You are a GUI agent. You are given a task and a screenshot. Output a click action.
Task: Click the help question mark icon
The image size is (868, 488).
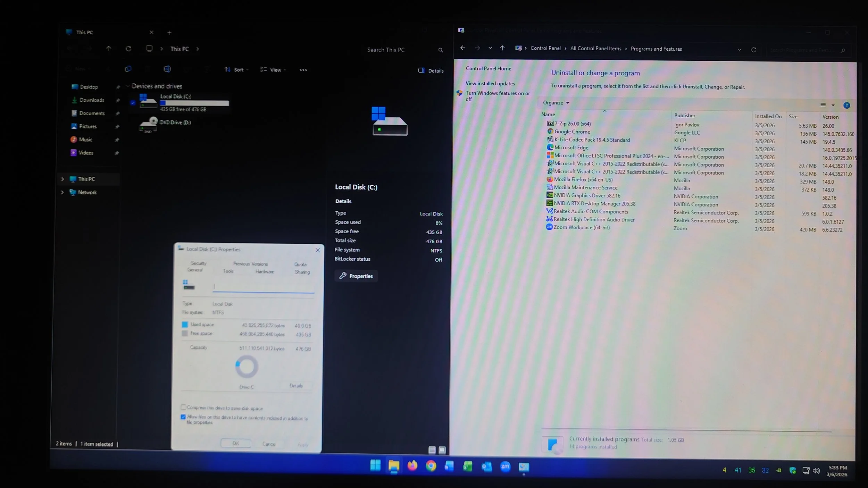[846, 106]
